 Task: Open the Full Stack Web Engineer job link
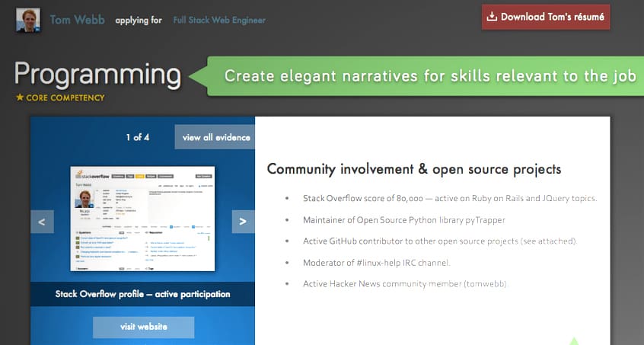tap(219, 20)
